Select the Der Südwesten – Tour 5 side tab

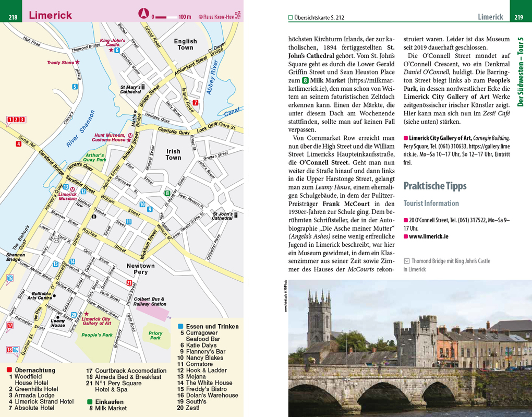coord(520,72)
